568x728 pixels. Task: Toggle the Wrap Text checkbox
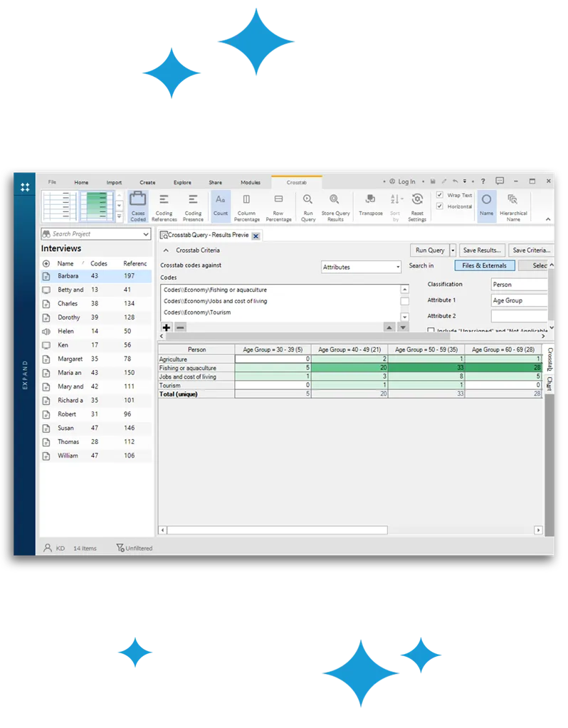pos(440,195)
